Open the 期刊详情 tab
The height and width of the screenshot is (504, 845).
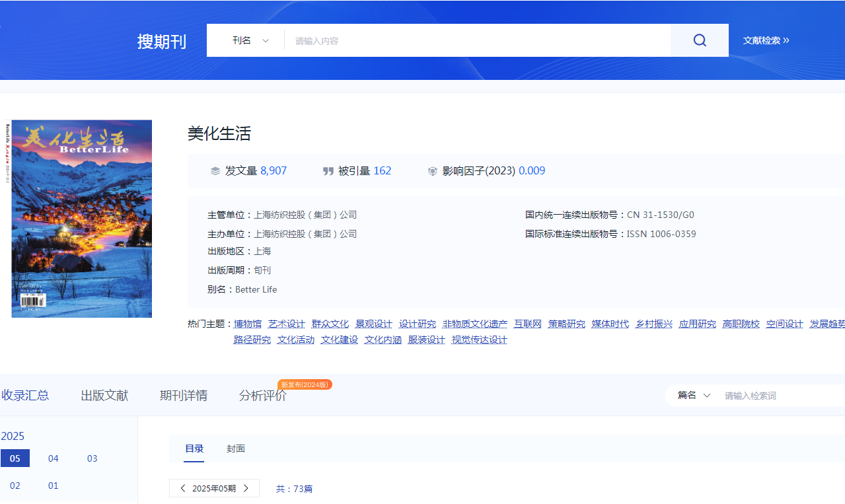[184, 395]
